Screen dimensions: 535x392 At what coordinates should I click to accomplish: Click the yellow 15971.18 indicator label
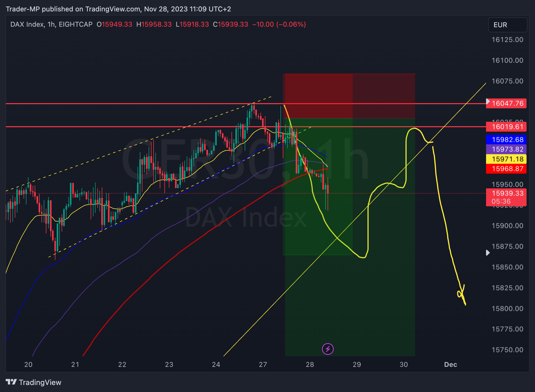(506, 159)
